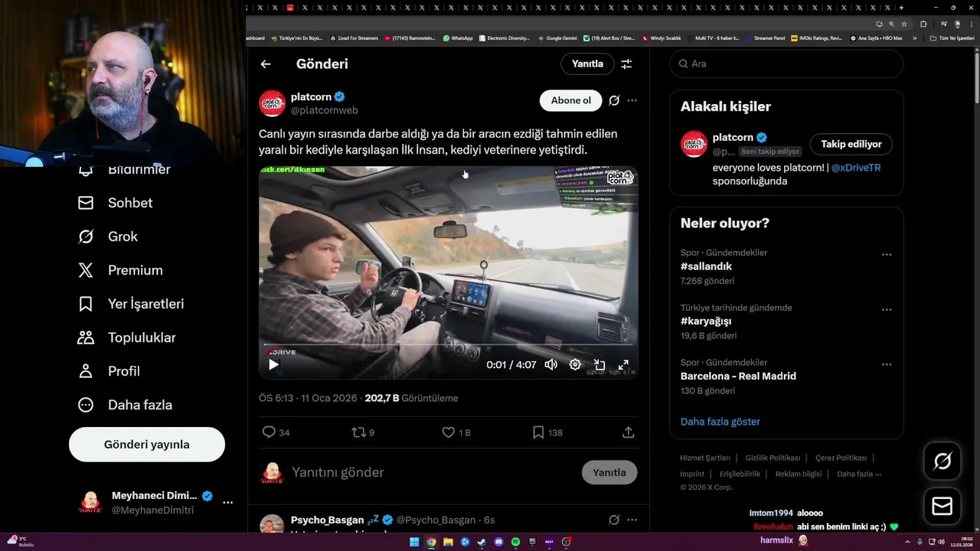Image resolution: width=980 pixels, height=551 pixels.
Task: Open Epic Games launcher from taskbar
Action: 533,542
